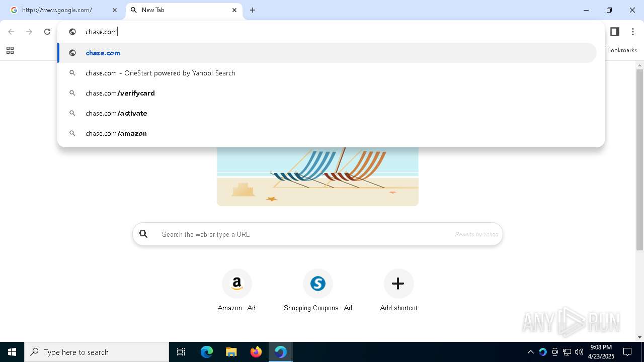This screenshot has height=362, width=644.
Task: Click the taskbar 'Type here to search' box
Action: tap(97, 352)
